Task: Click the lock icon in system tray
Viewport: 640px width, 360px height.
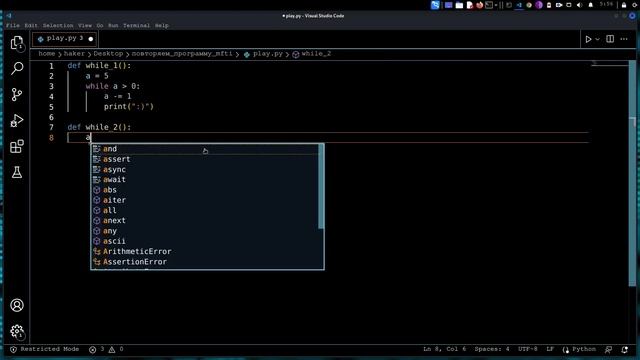Action: [624, 5]
